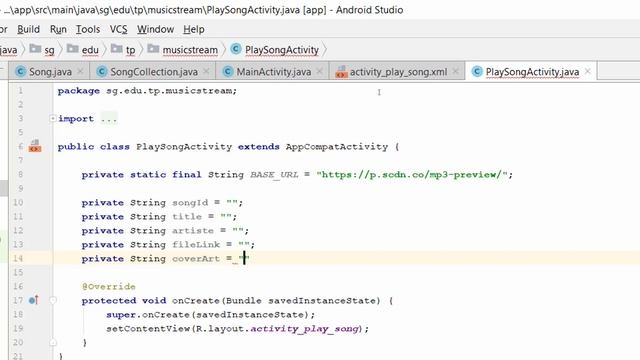The height and width of the screenshot is (360, 640).
Task: Click the musicstream folder breadcrumb
Action: (x=190, y=50)
